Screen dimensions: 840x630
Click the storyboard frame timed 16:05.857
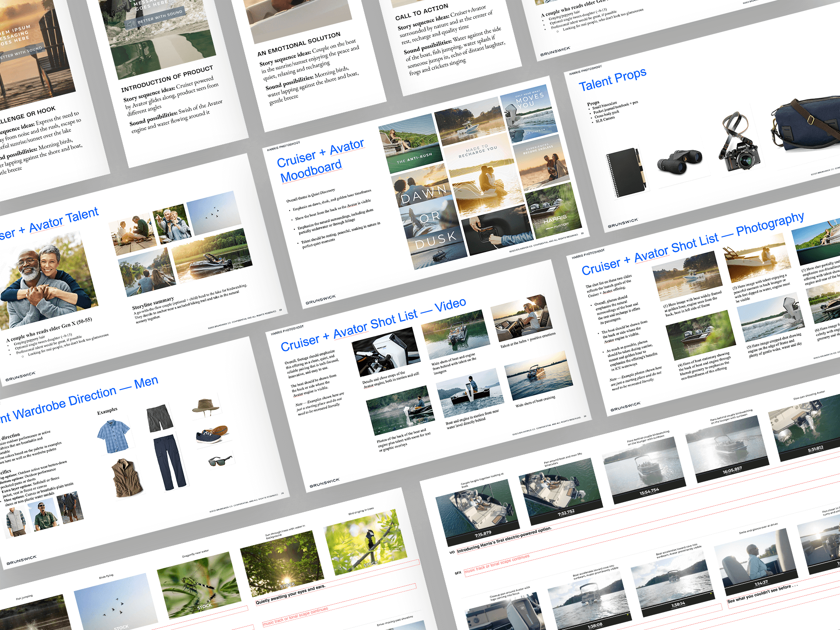[727, 449]
